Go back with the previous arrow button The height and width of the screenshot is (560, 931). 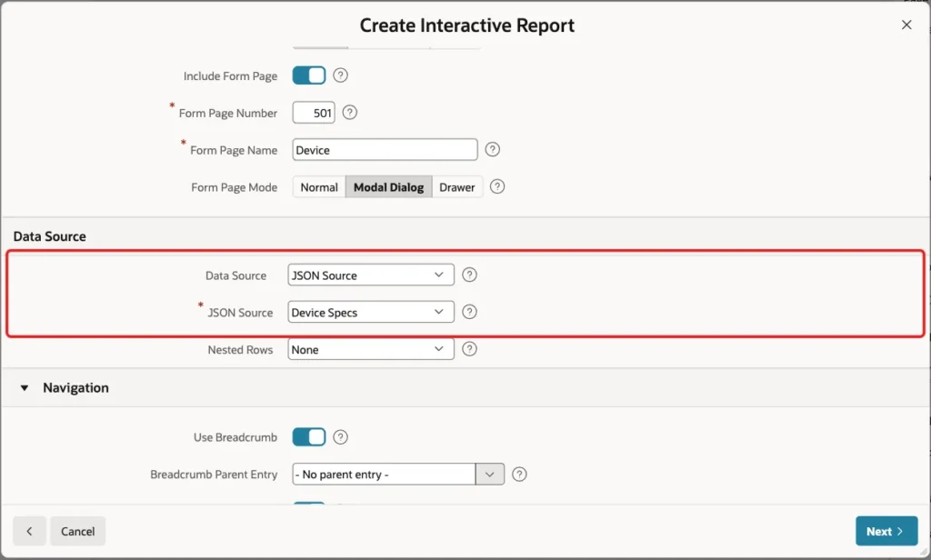click(x=29, y=531)
